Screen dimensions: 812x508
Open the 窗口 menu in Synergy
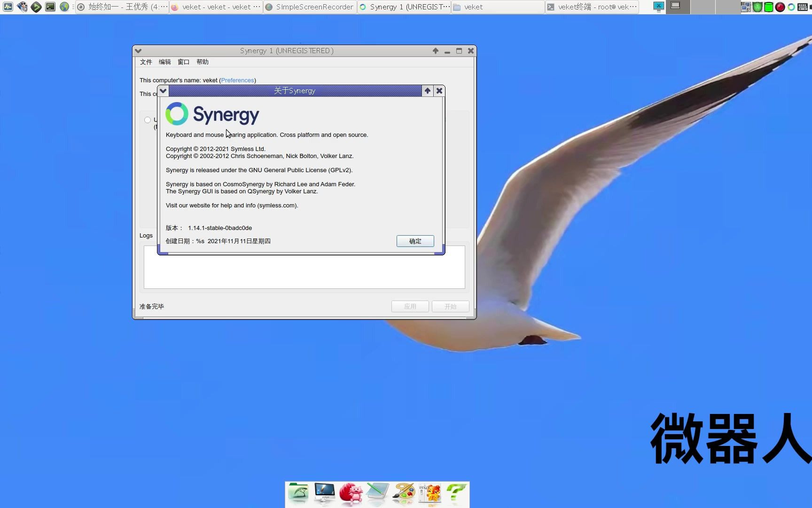pos(183,62)
